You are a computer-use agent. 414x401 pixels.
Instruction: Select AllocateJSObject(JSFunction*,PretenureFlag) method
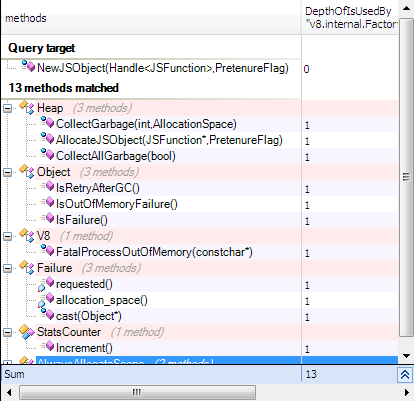[169, 140]
